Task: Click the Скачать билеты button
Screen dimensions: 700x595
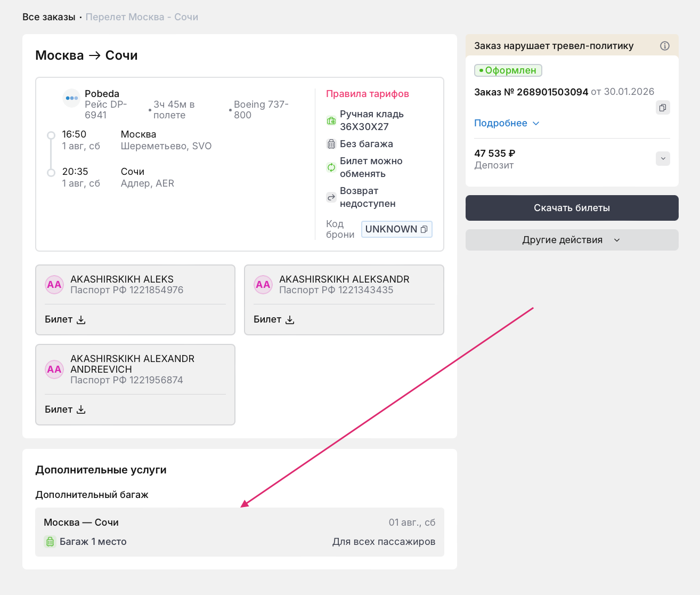Action: [572, 208]
